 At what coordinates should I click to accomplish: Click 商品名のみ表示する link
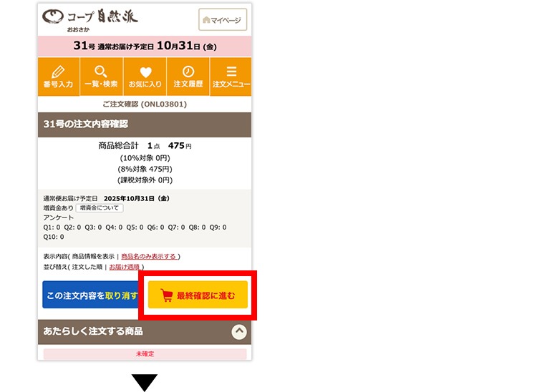[149, 256]
